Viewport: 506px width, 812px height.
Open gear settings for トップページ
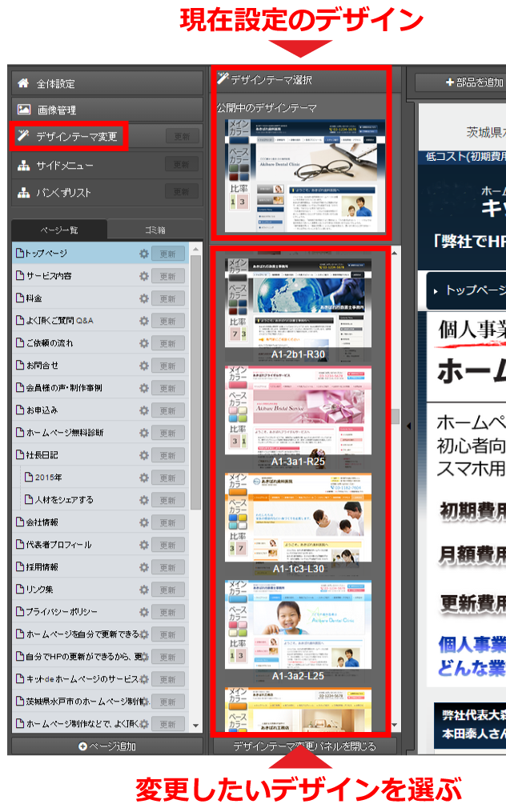pos(143,254)
